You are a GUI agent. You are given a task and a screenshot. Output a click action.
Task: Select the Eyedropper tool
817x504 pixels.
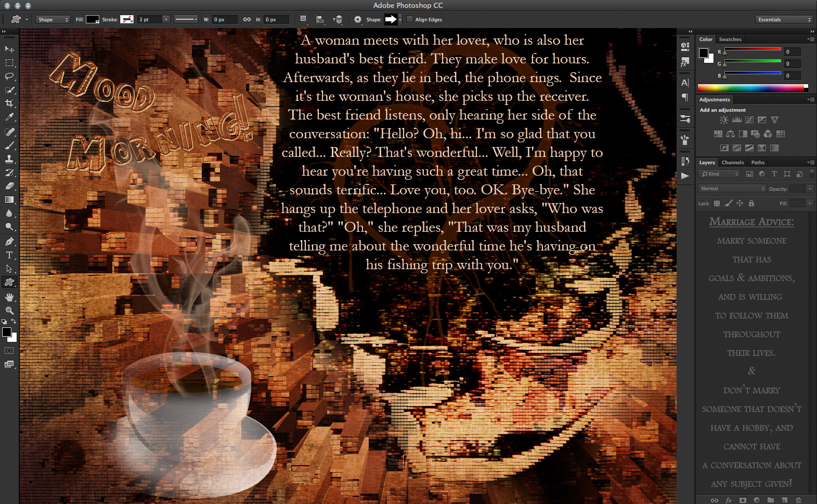tap(9, 117)
